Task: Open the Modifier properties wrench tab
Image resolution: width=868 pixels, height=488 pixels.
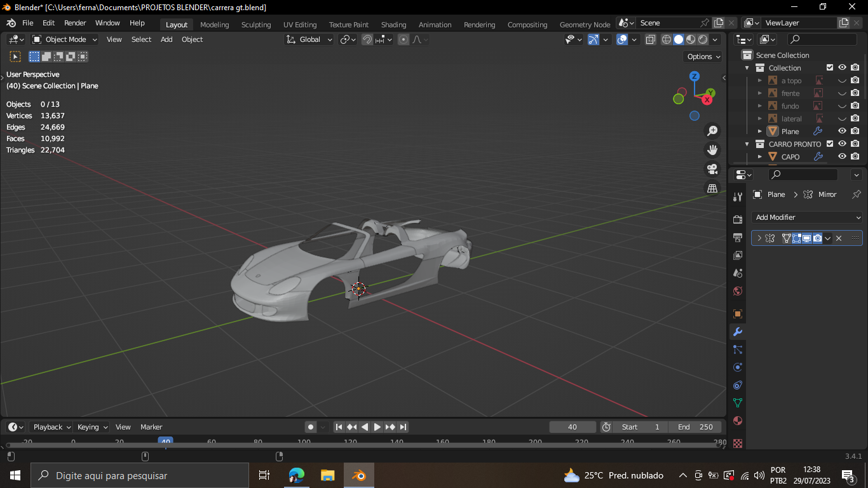Action: [738, 332]
